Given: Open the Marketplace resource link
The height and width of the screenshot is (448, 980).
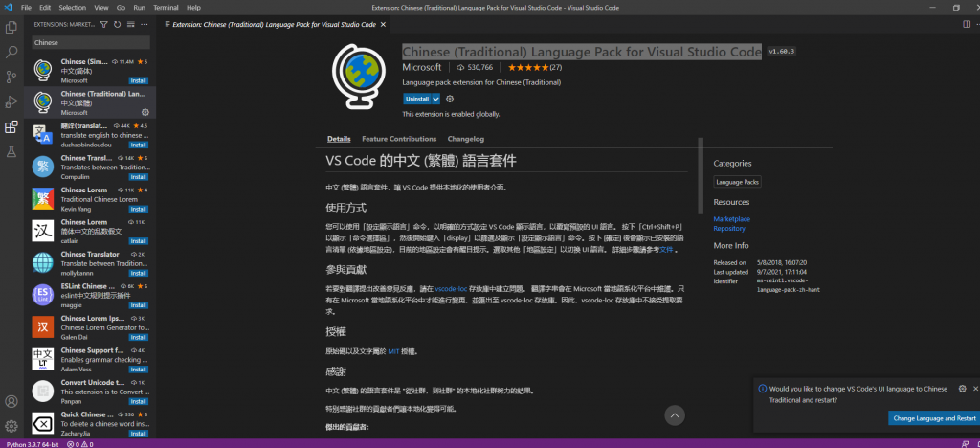Looking at the screenshot, I should coord(732,219).
